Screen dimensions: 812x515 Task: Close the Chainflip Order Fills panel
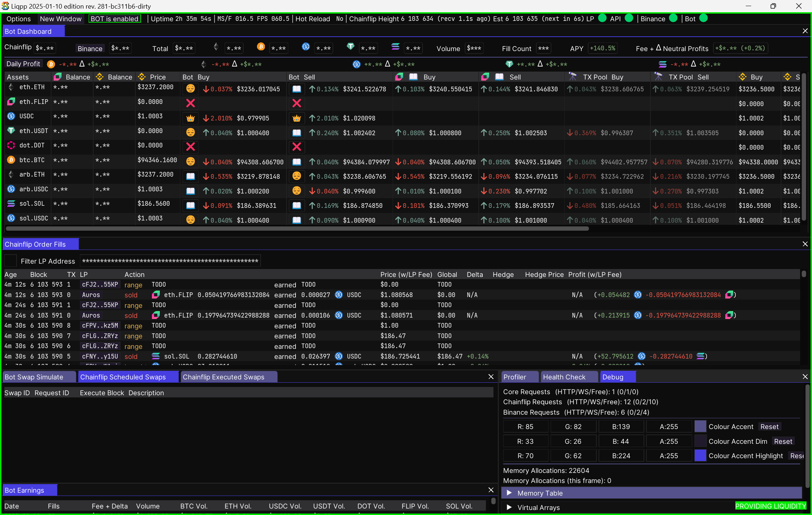(805, 244)
